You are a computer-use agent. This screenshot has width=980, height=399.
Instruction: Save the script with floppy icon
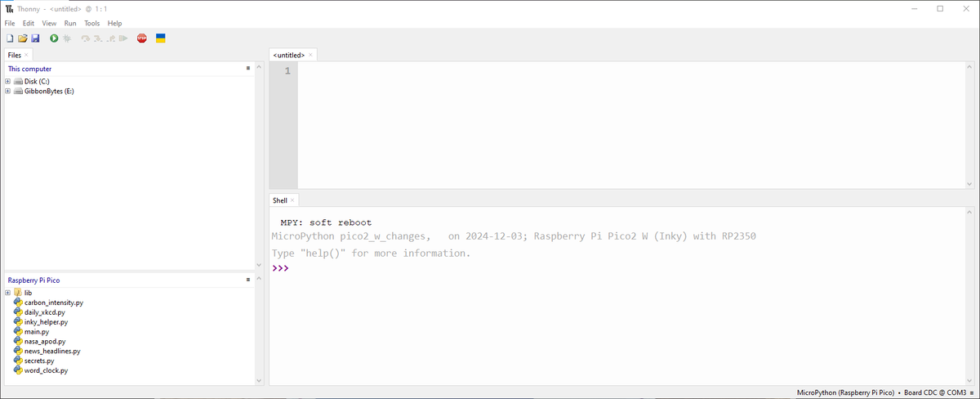point(35,38)
